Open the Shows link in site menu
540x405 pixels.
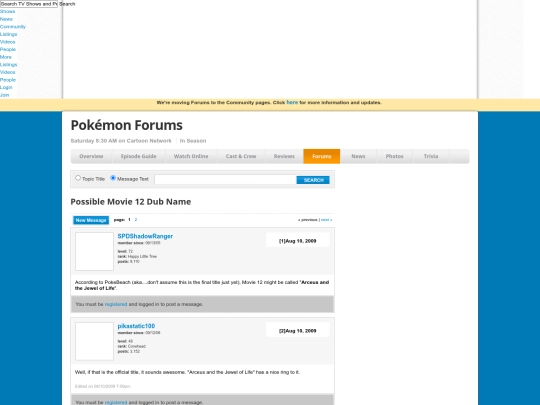click(8, 11)
